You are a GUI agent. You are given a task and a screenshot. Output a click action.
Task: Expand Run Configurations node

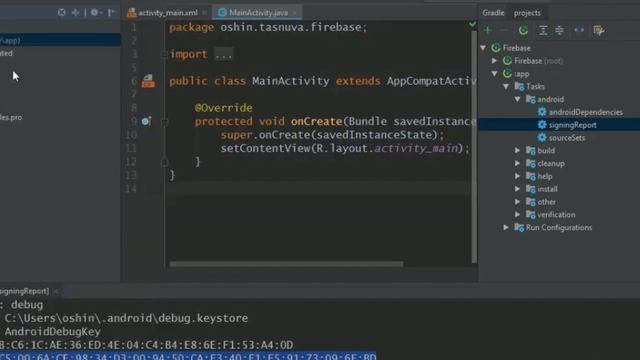click(506, 227)
